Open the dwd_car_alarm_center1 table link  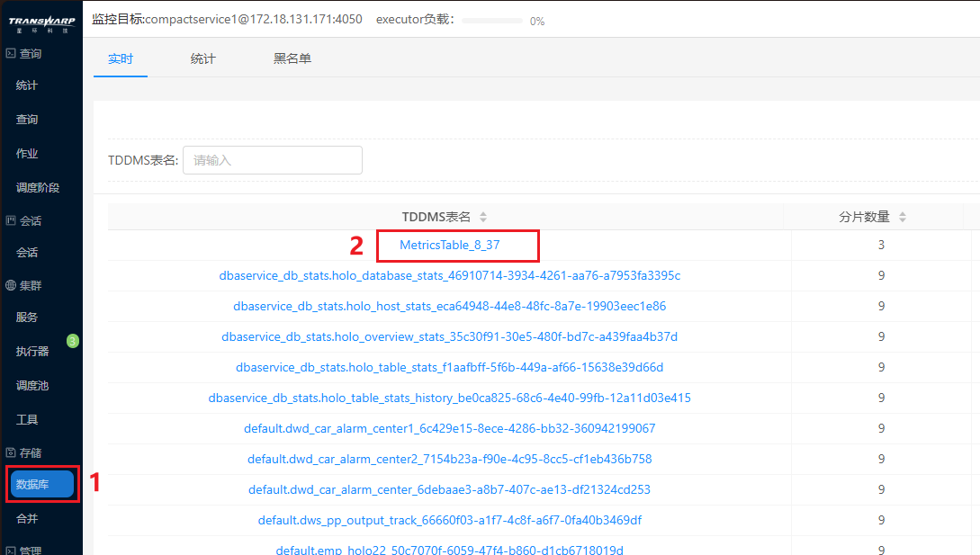click(449, 428)
